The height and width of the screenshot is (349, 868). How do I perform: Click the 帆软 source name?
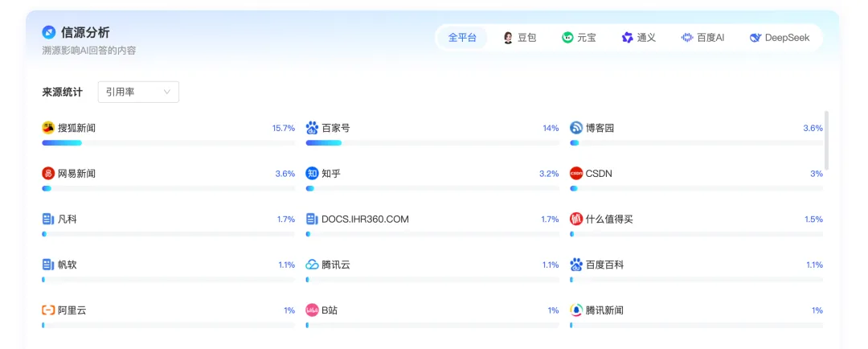68,265
